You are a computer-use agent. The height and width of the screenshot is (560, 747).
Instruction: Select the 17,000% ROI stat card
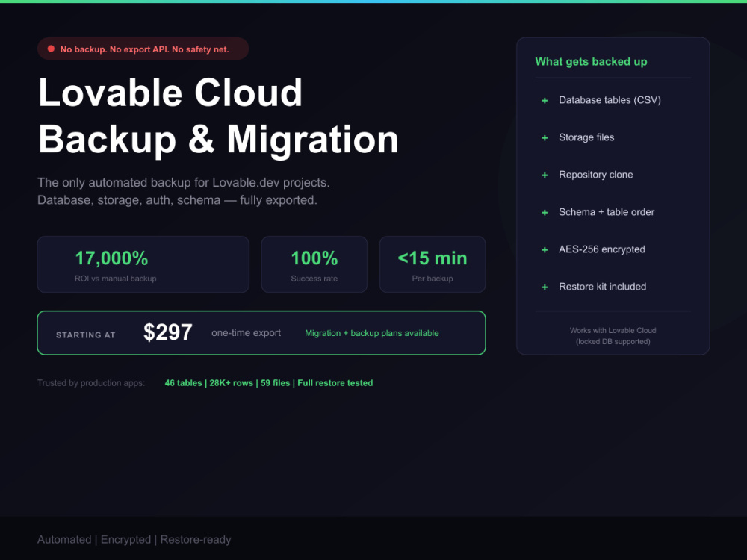tap(143, 264)
